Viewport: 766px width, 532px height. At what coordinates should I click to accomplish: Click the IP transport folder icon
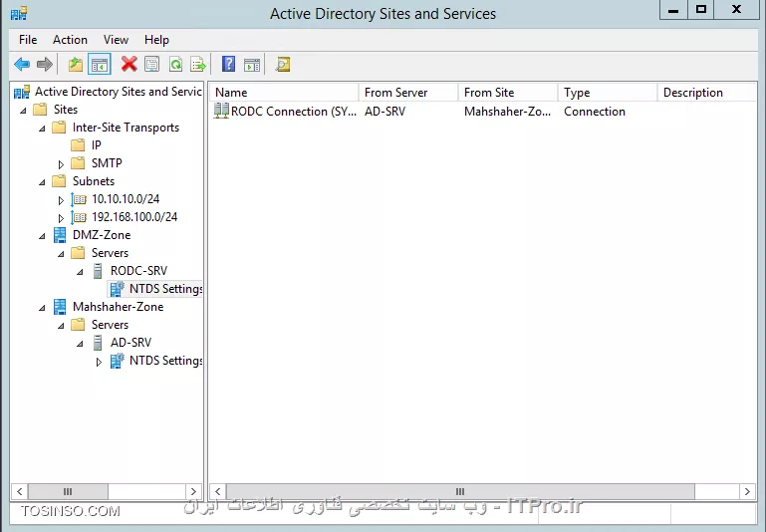pyautogui.click(x=78, y=145)
